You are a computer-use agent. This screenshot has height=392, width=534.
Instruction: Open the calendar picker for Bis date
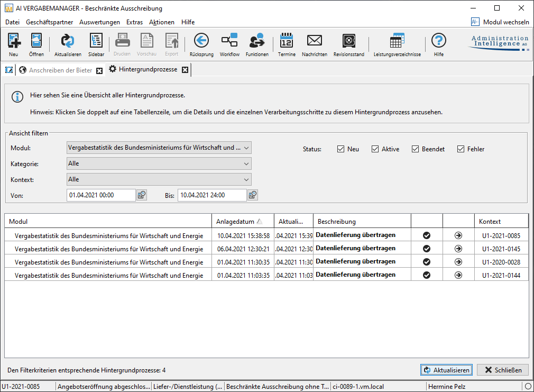(x=253, y=195)
